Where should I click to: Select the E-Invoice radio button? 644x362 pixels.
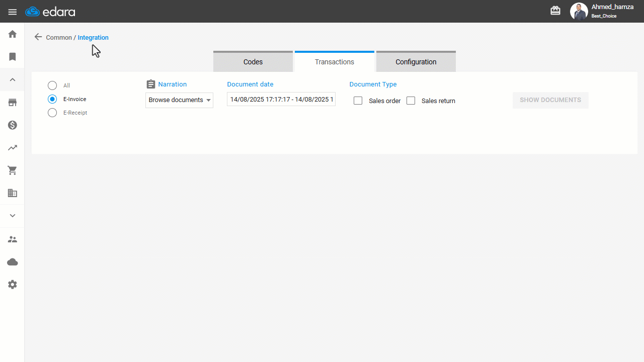[x=52, y=99]
